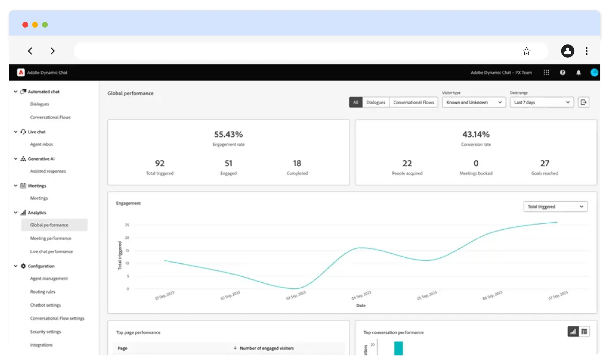Viewport: 609px width, 364px height.
Task: Click the blue user avatar in header
Action: click(x=594, y=73)
